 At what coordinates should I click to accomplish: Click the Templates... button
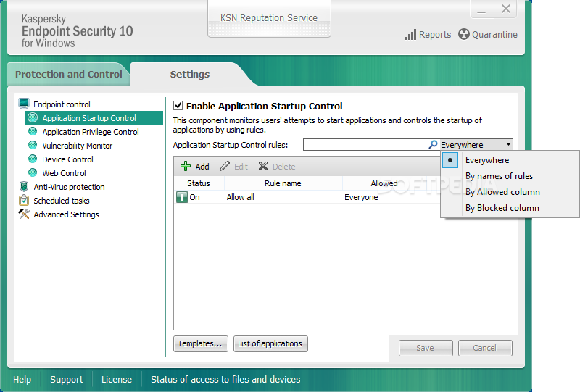click(x=201, y=343)
